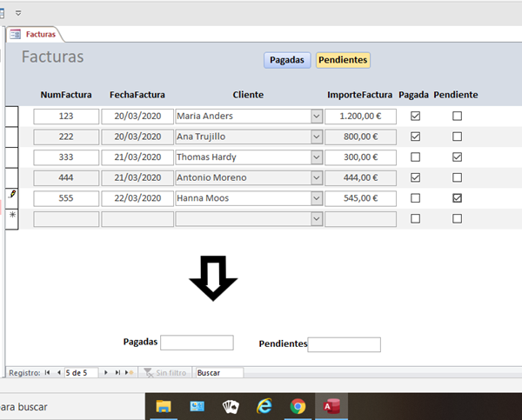Open Cliente dropdown for Maria Anders
Image resolution: width=522 pixels, height=420 pixels.
316,116
